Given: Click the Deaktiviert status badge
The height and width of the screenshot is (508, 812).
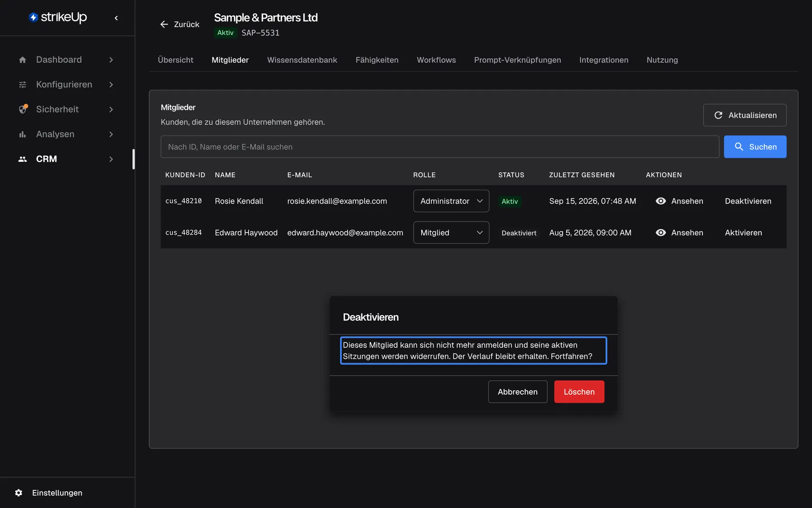Looking at the screenshot, I should tap(519, 233).
